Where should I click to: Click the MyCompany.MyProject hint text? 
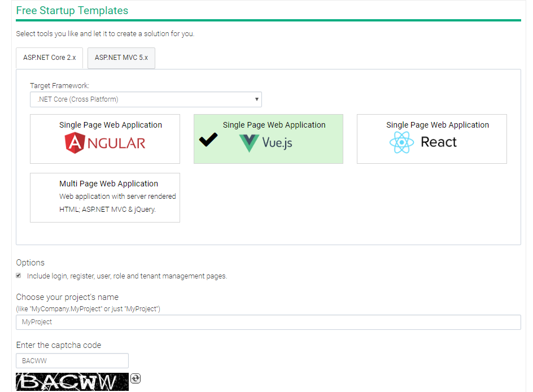coord(88,309)
